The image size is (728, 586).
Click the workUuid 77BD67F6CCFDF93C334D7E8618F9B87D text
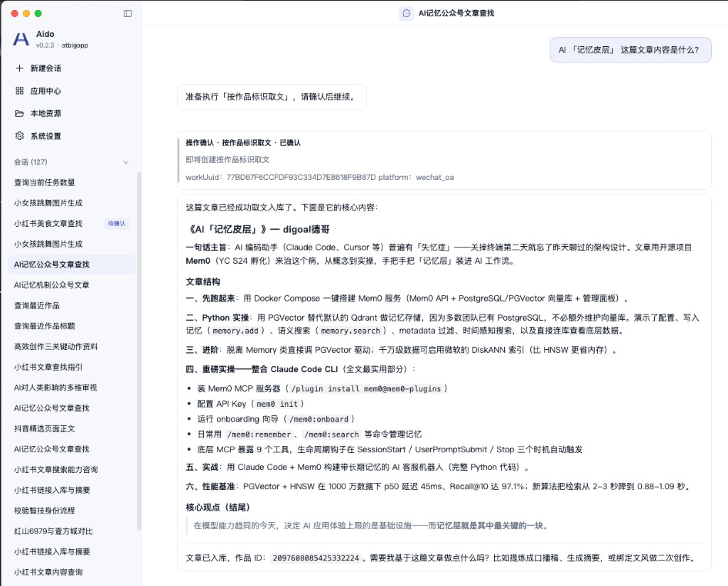click(x=281, y=177)
